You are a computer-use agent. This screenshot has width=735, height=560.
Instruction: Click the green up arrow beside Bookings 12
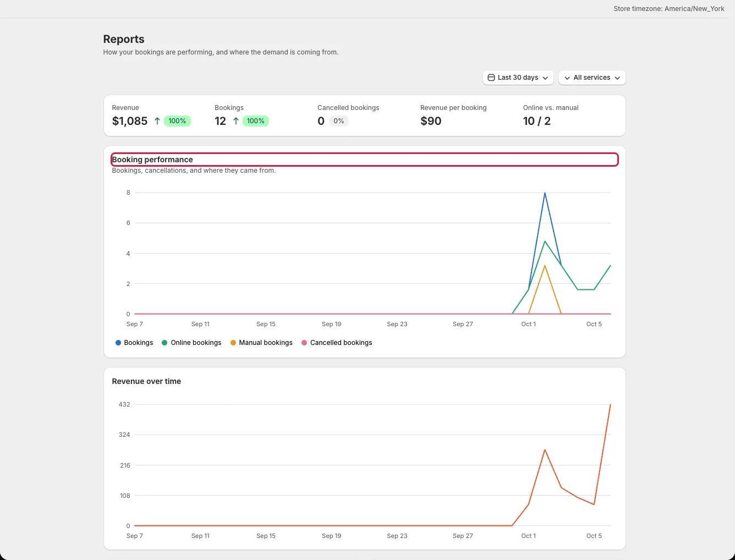coord(235,121)
